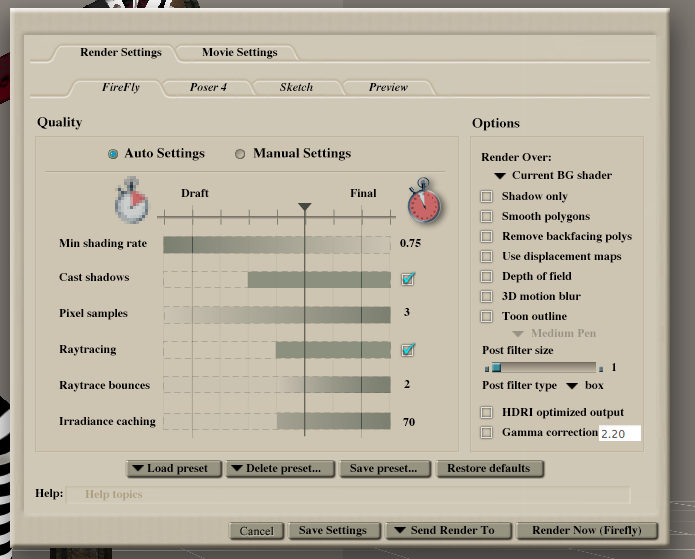The image size is (695, 559).
Task: Enable HDRI optimized output
Action: (487, 412)
